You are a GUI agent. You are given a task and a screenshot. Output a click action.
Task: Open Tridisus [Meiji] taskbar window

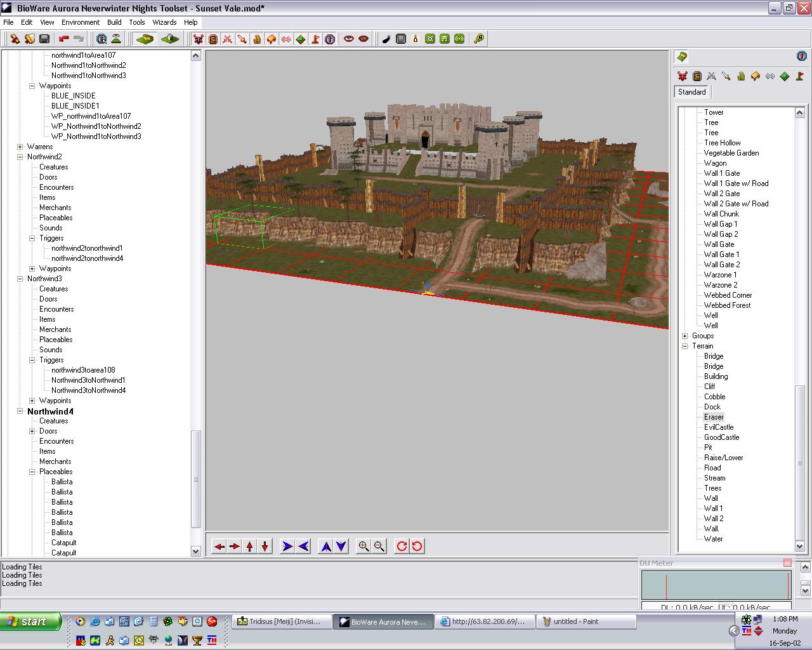click(283, 621)
